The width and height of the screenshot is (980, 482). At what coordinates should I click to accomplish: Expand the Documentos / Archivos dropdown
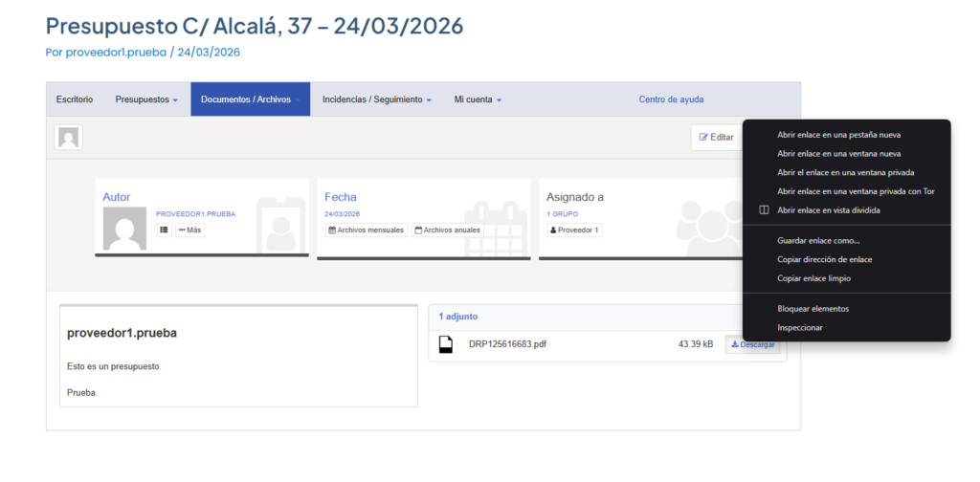coord(250,99)
